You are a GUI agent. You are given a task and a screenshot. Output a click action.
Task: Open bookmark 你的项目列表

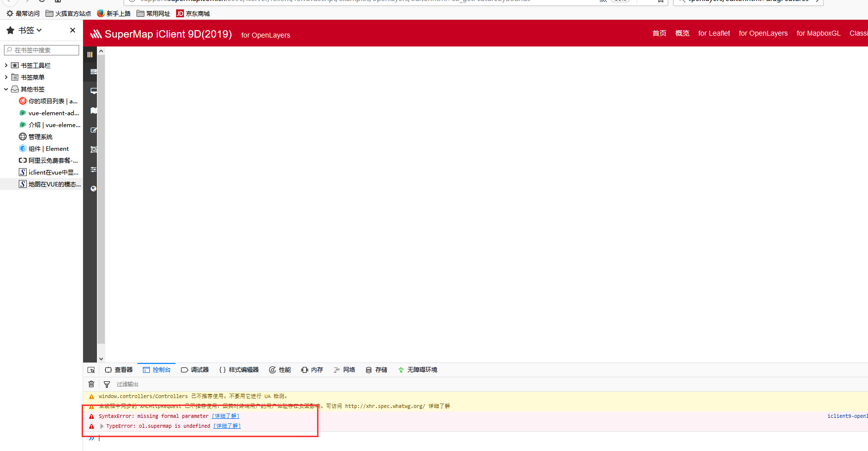tap(48, 101)
